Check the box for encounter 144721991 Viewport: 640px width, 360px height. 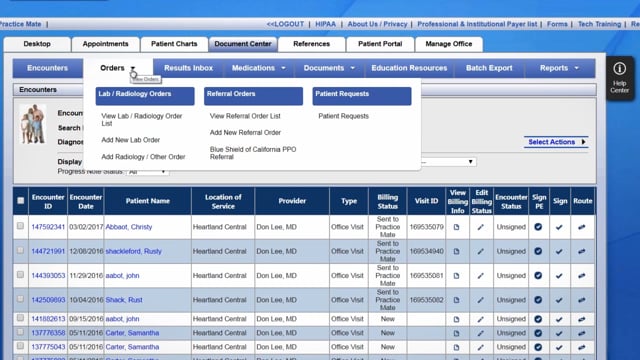(x=20, y=250)
